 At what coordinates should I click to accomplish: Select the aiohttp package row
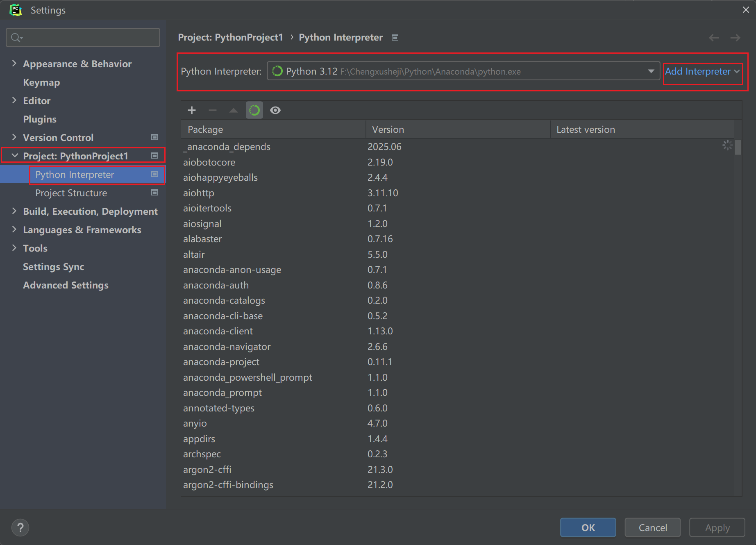458,193
